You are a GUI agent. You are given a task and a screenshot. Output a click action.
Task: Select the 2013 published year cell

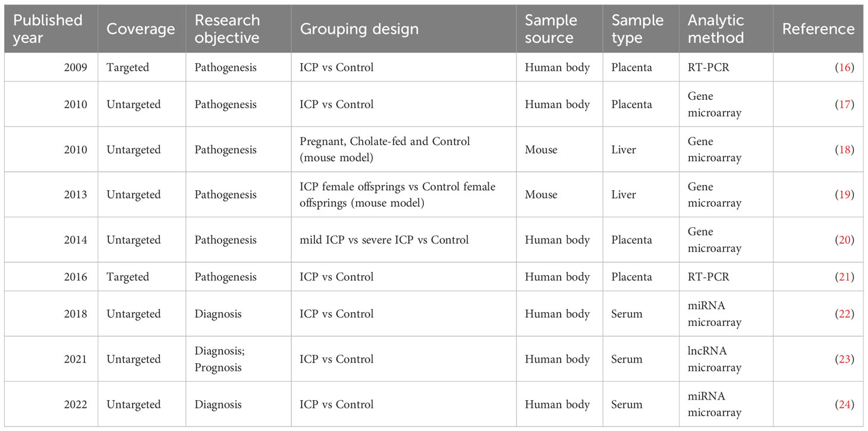point(51,195)
